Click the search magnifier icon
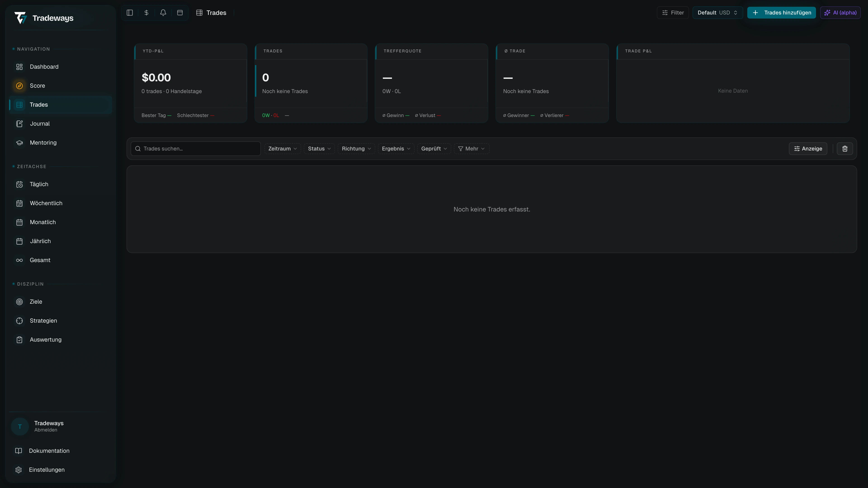Screen dimensions: 868x488 coord(138,148)
